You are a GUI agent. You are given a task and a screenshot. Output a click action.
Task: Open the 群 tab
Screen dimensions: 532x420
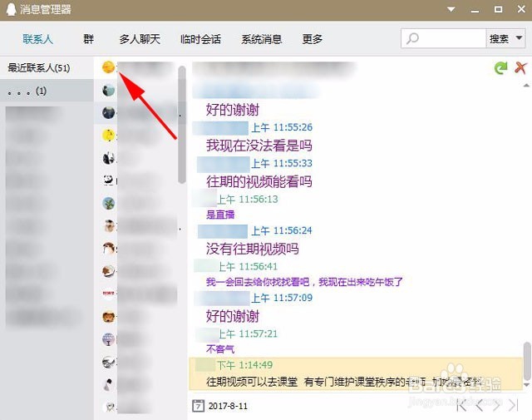coord(89,39)
